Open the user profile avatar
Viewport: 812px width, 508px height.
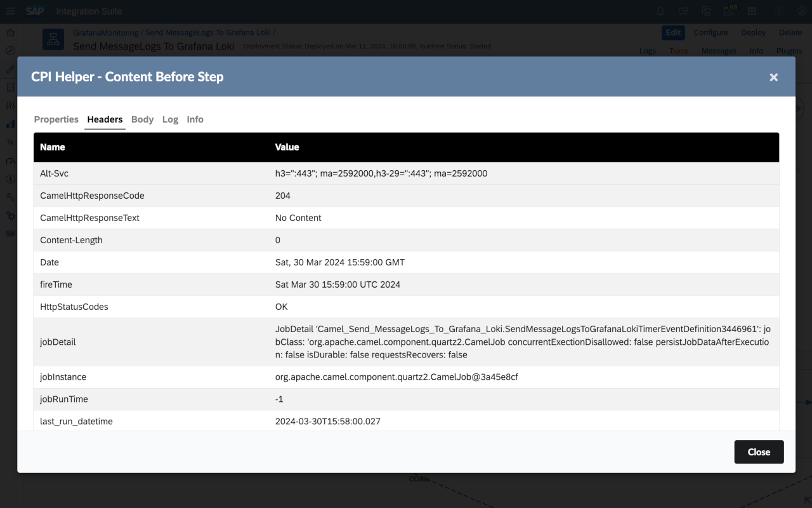pyautogui.click(x=802, y=11)
